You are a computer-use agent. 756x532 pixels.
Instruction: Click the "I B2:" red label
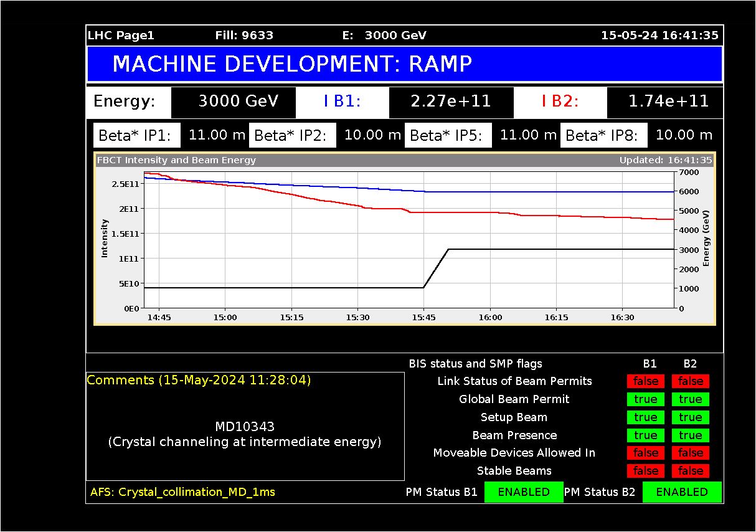pyautogui.click(x=560, y=102)
